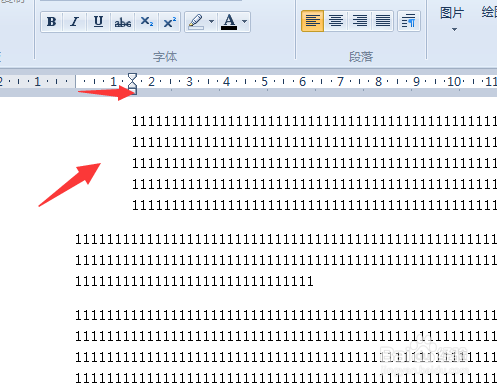Viewport: 497px width, 388px height.
Task: Click the left indent square marker on ruler
Action: (133, 91)
